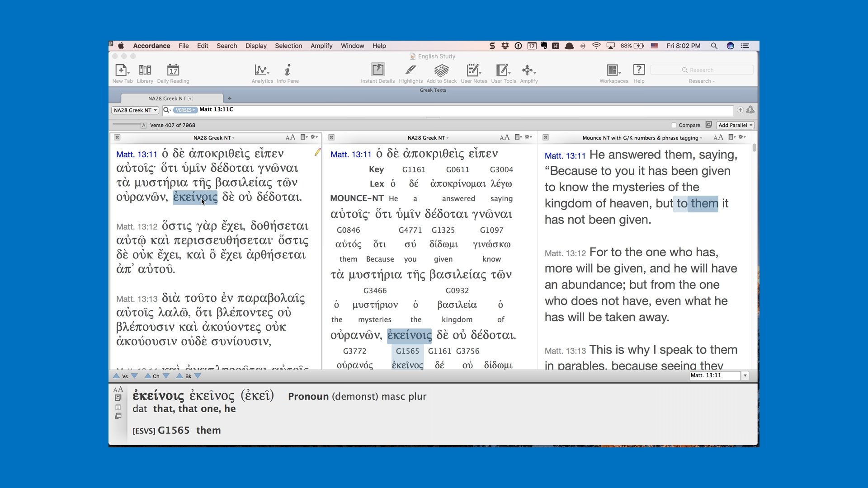The height and width of the screenshot is (488, 868).
Task: Expand the VERSES search type dropdown
Action: coord(185,110)
